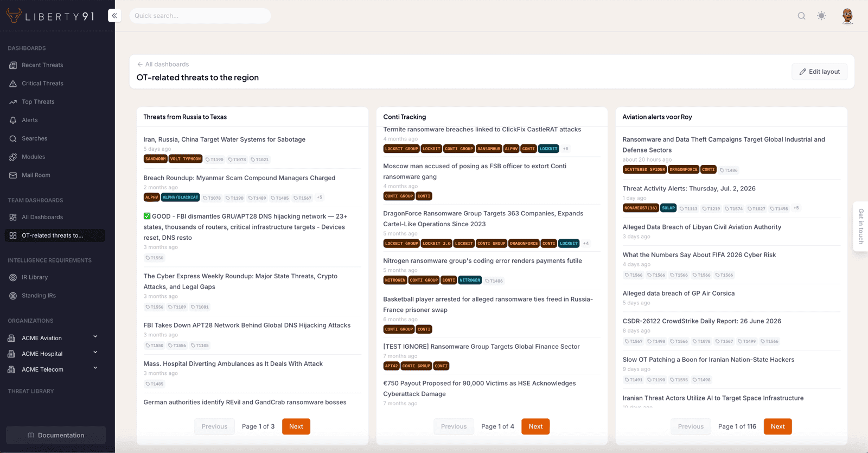Go to next page of Threats from Russia

pyautogui.click(x=296, y=426)
